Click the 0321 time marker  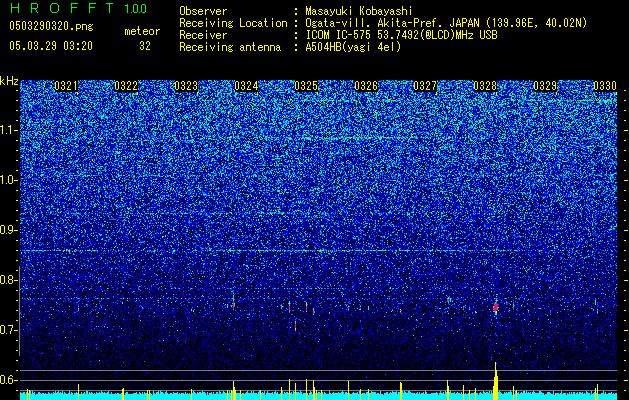(66, 86)
